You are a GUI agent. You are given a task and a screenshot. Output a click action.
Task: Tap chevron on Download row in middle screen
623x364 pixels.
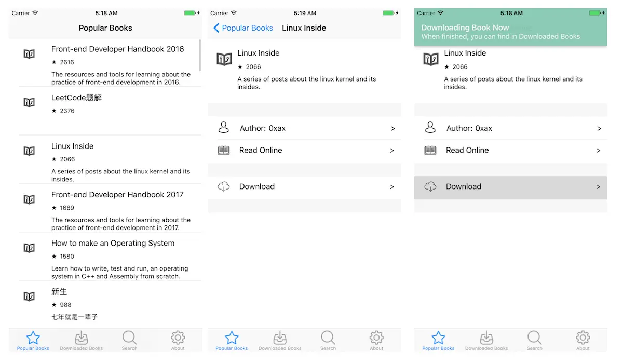[392, 187]
